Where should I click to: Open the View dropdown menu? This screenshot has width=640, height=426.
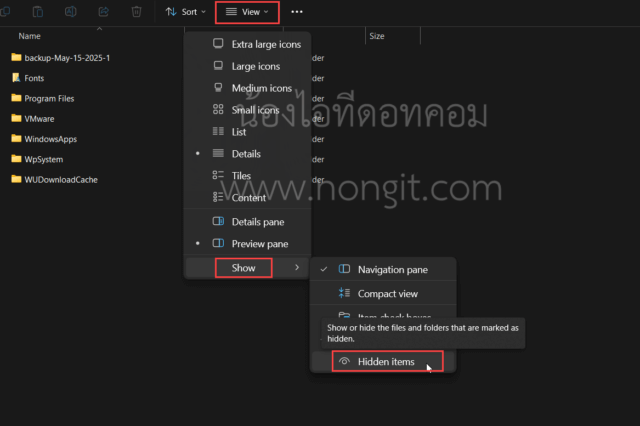click(247, 12)
